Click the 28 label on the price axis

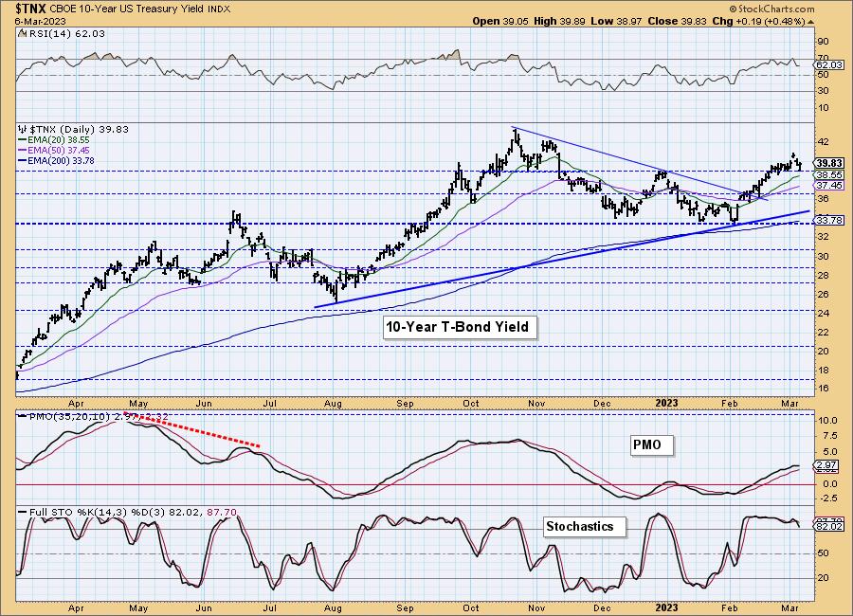click(823, 276)
